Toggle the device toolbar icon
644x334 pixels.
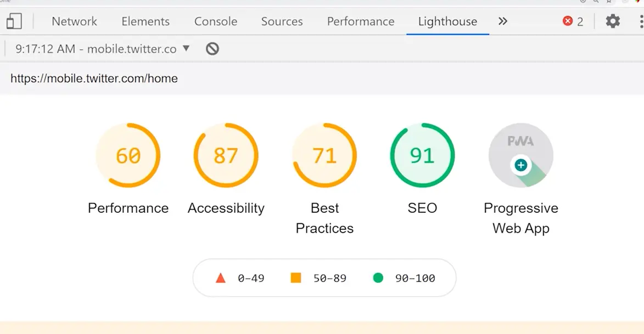[x=14, y=21]
